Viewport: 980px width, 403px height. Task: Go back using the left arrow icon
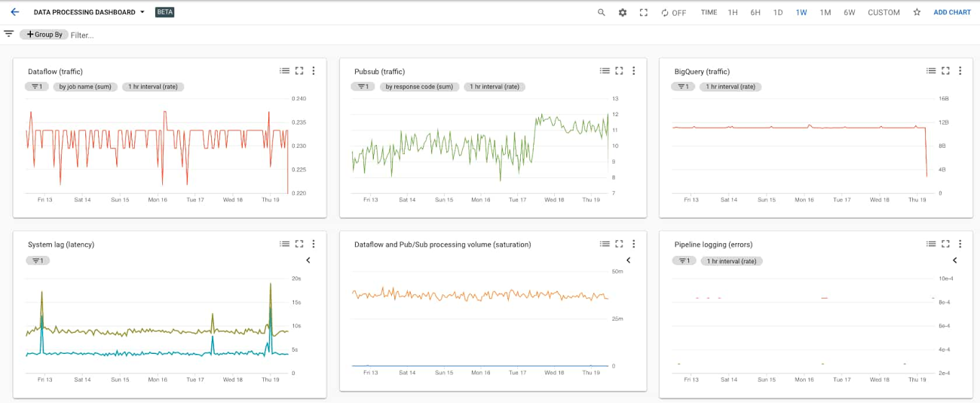tap(14, 12)
